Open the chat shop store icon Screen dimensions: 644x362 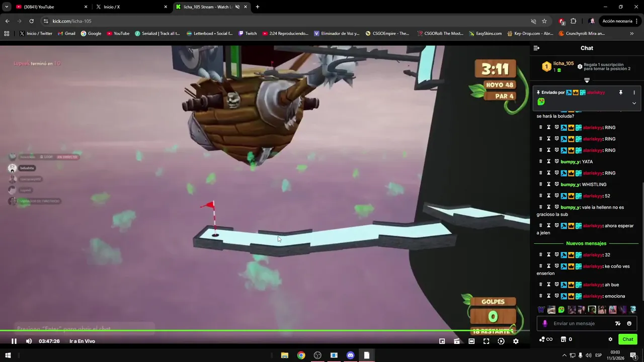pos(563,339)
